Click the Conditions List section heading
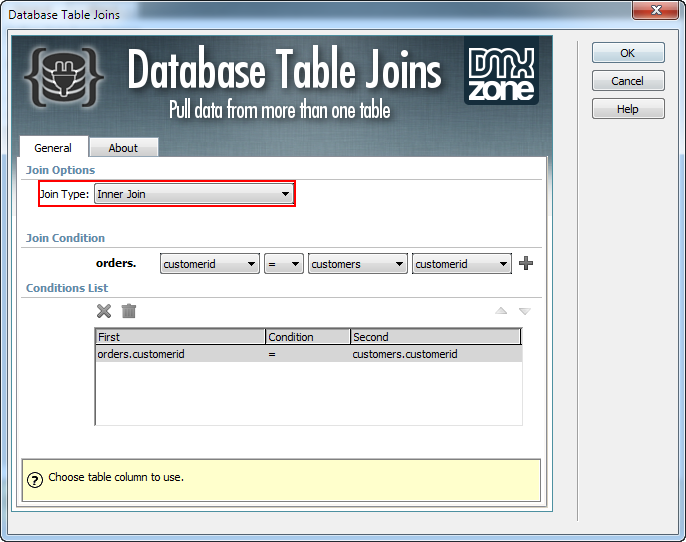686x542 pixels. click(67, 288)
